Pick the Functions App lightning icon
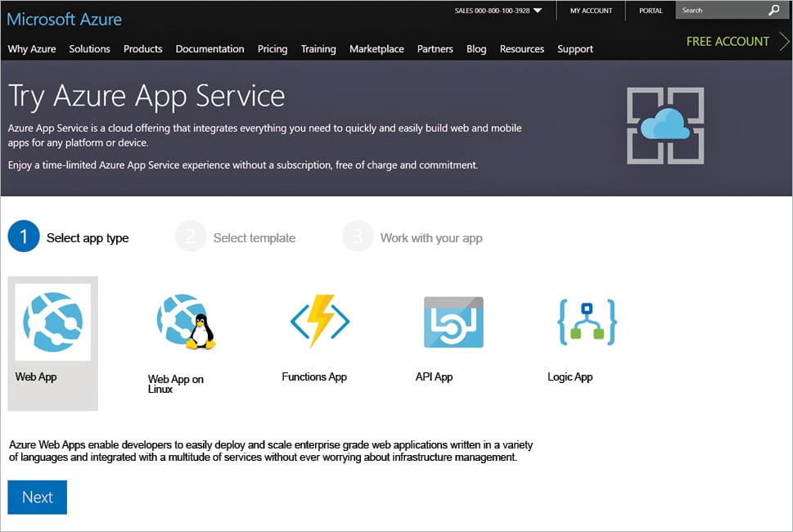This screenshot has height=532, width=793. coord(320,322)
